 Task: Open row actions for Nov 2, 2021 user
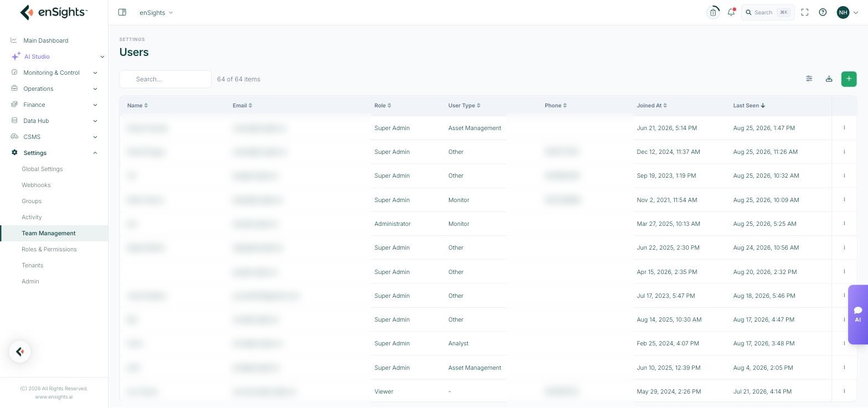click(844, 199)
